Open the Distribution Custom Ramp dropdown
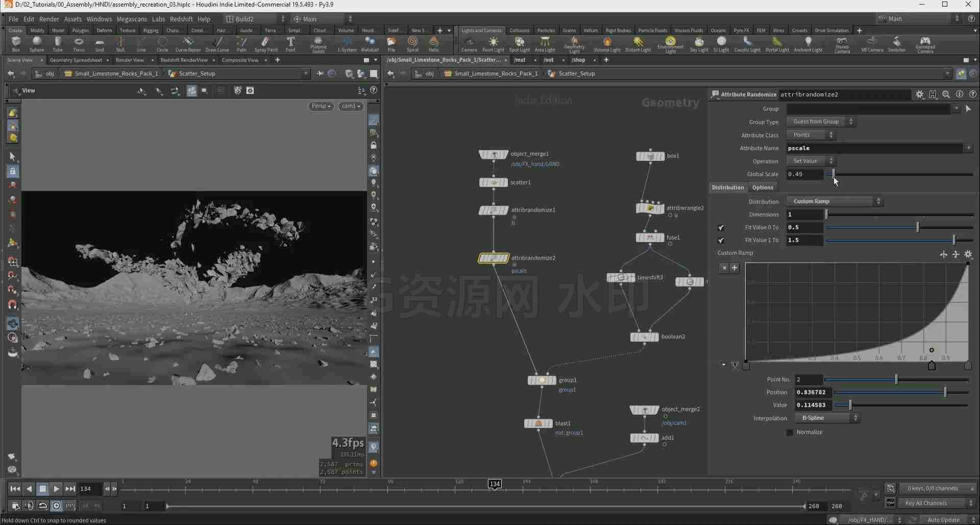Screen dimensions: 980x525 click(x=835, y=201)
